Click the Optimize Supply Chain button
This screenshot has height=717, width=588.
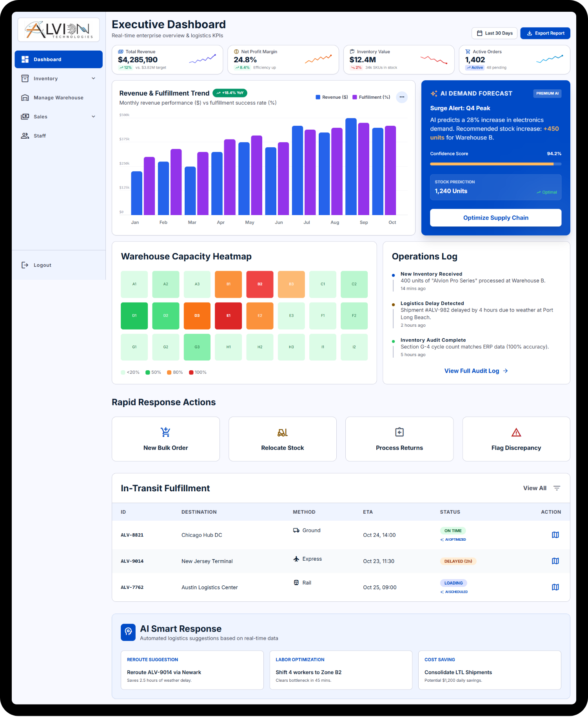tap(495, 218)
